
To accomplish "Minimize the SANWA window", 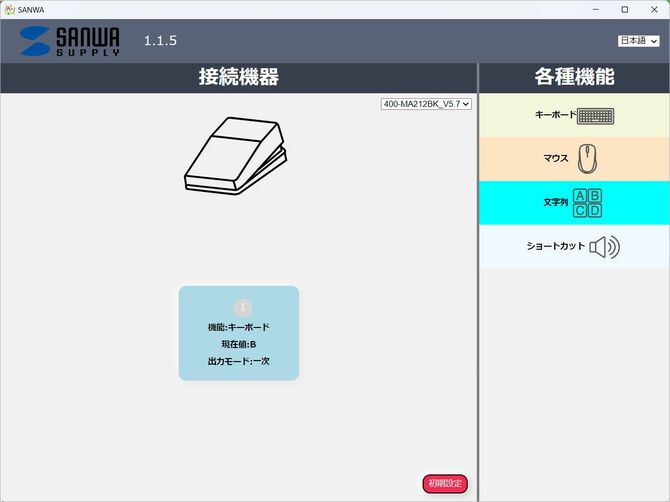I will (596, 9).
